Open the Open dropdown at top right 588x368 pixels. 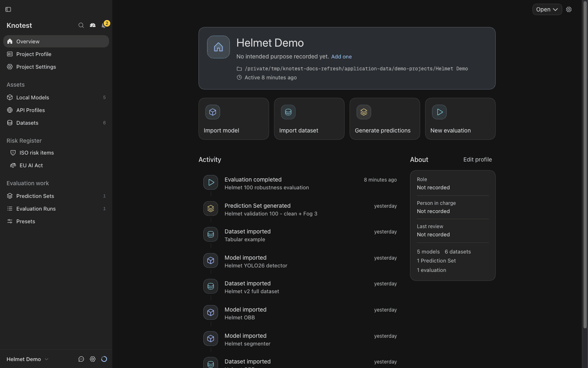[547, 9]
